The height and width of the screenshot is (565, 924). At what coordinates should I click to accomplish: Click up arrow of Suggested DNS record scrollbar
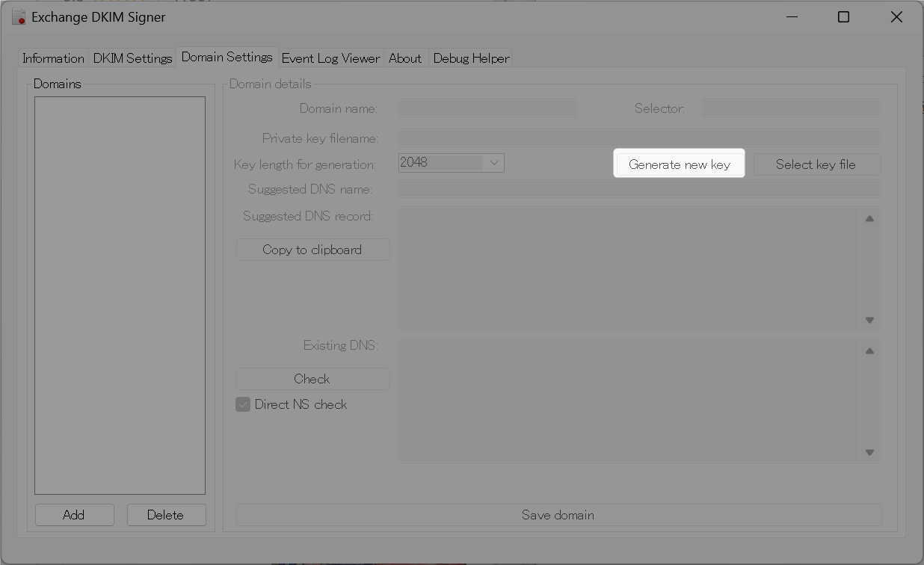tap(869, 218)
